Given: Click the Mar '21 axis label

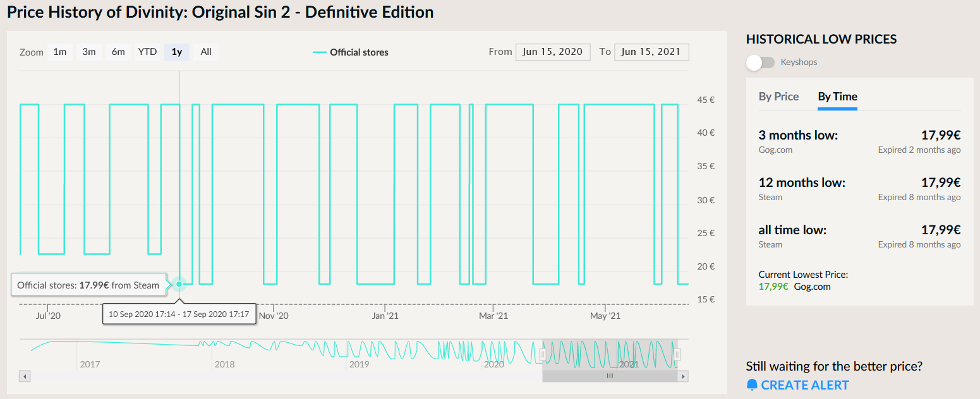Looking at the screenshot, I should [x=493, y=316].
